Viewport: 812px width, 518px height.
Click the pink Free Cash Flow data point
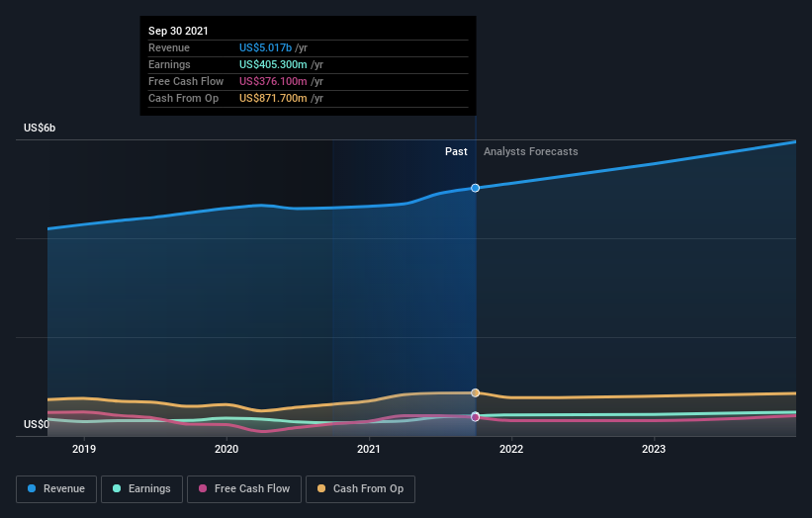pos(475,417)
